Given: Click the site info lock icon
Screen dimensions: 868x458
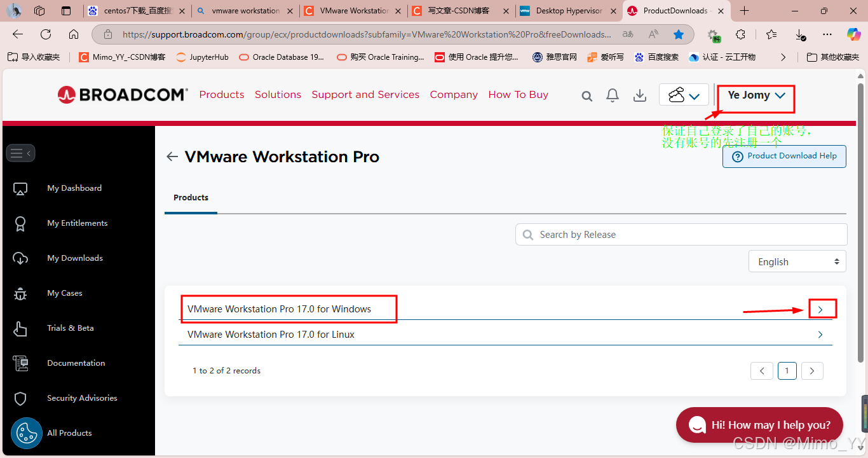Looking at the screenshot, I should click(107, 34).
